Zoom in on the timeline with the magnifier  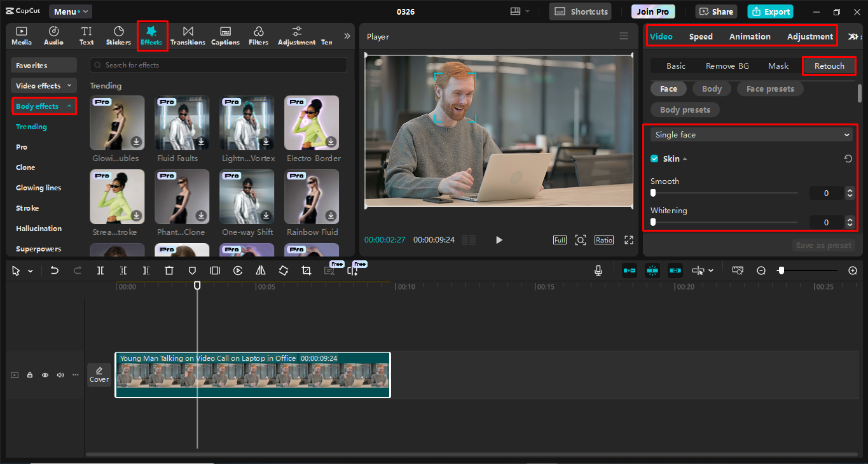[x=852, y=270]
